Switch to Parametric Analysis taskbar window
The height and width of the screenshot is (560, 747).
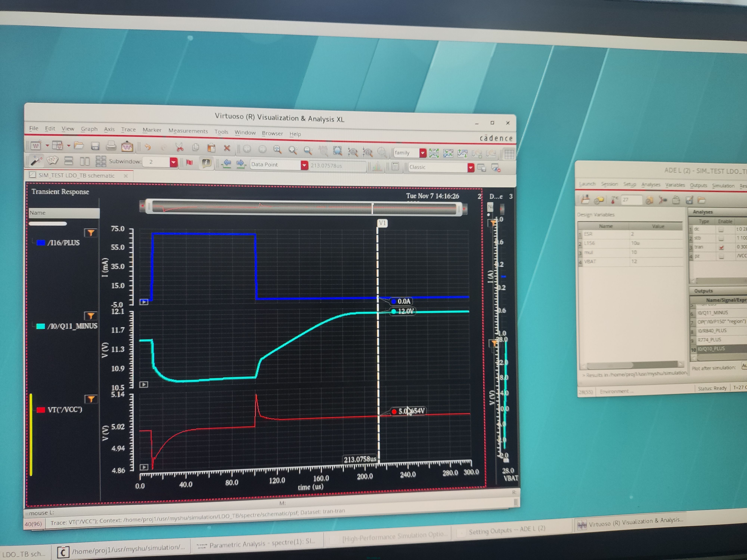point(256,544)
